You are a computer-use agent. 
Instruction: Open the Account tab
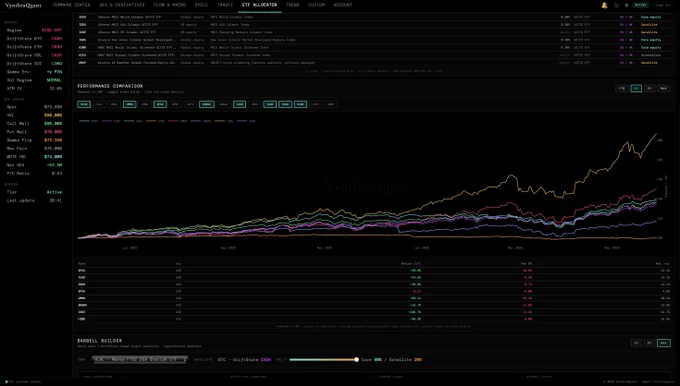(343, 5)
